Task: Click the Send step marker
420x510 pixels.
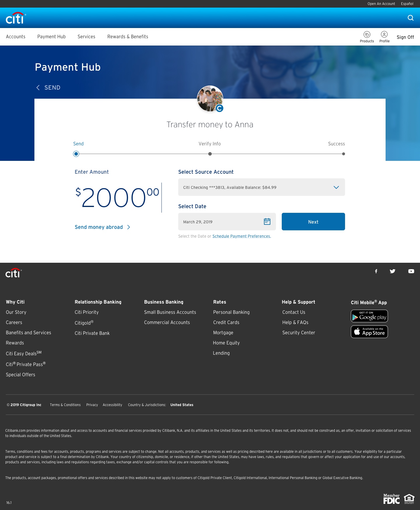Action: coord(76,154)
